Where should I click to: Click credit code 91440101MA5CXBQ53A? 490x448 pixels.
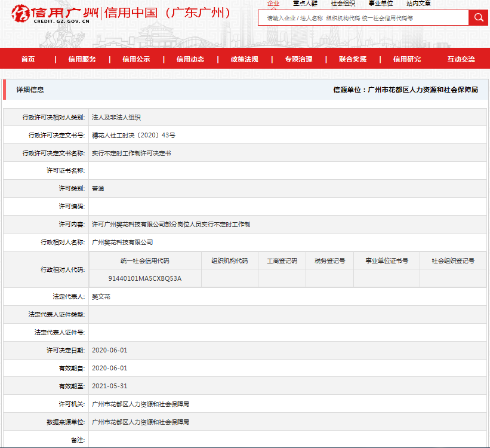pos(145,278)
